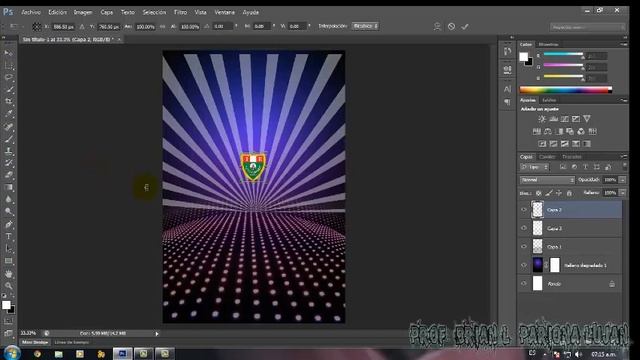The height and width of the screenshot is (360, 640).
Task: Toggle lock all for layer
Action: tap(569, 193)
